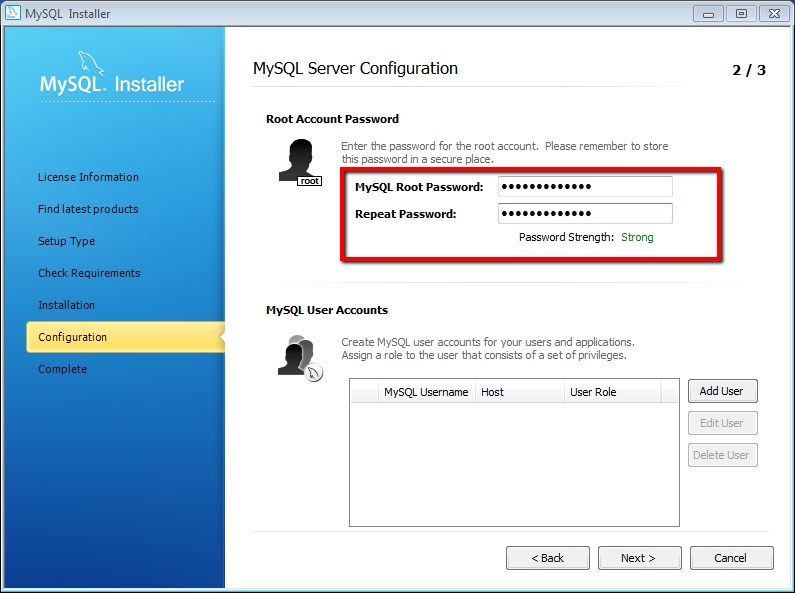Minimize the MySQL Installer window
This screenshot has height=593, width=795.
pyautogui.click(x=708, y=14)
